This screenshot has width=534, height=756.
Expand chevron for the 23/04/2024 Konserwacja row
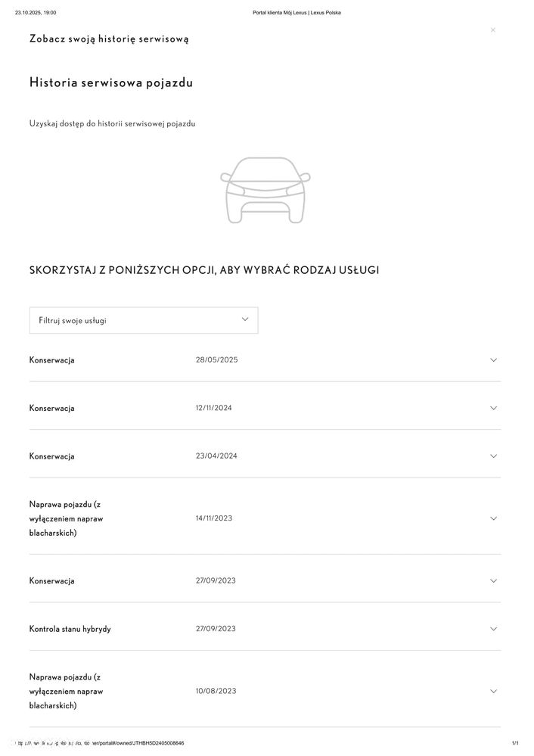[x=493, y=456]
